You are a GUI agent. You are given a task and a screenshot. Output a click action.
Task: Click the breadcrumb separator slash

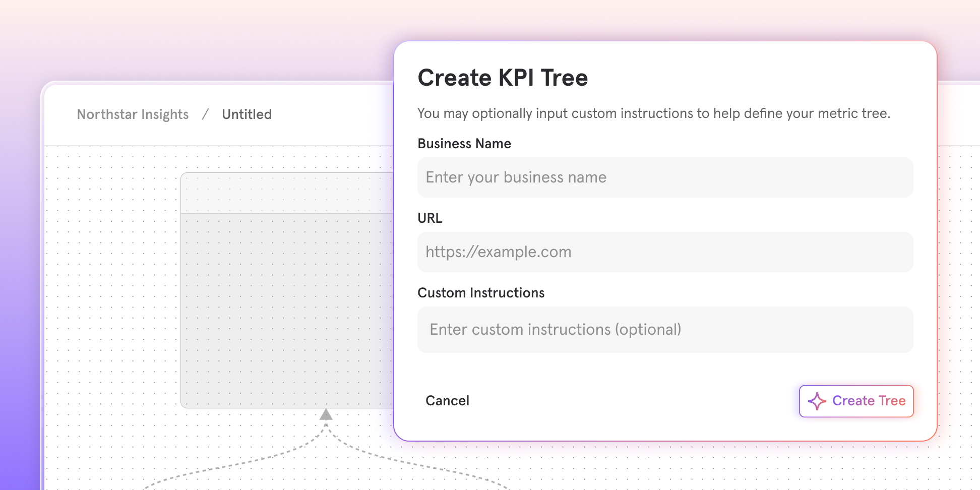[206, 114]
